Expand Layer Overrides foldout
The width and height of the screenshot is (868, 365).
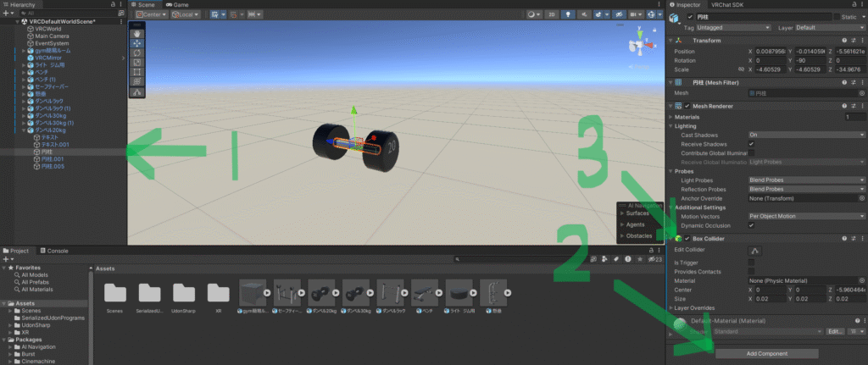point(671,307)
